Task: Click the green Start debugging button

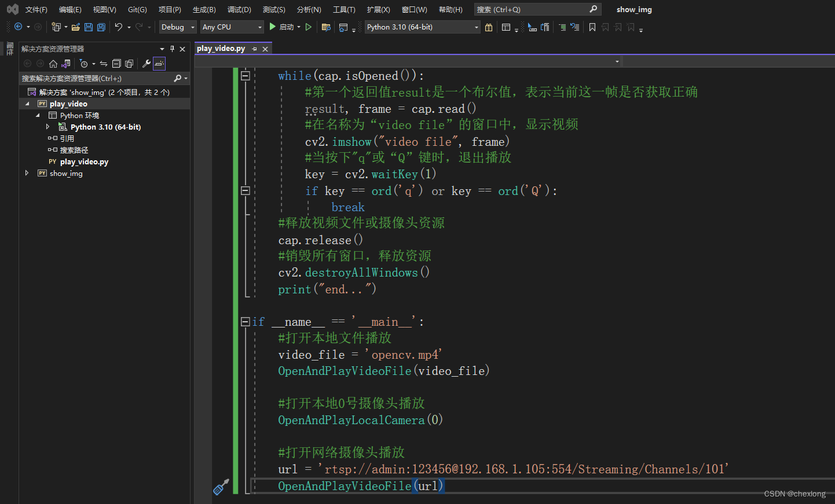Action: point(273,27)
